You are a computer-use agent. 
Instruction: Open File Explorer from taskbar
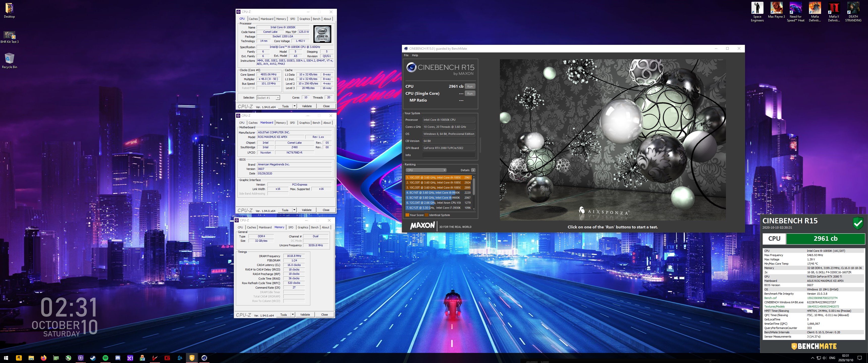(31, 358)
